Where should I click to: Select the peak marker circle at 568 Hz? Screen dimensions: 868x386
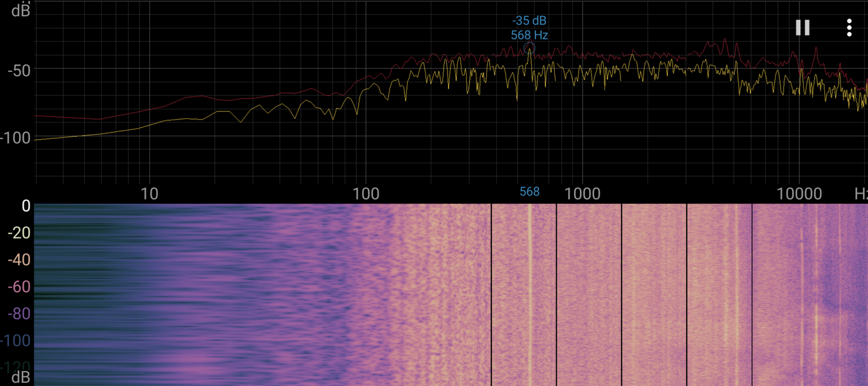click(x=529, y=48)
